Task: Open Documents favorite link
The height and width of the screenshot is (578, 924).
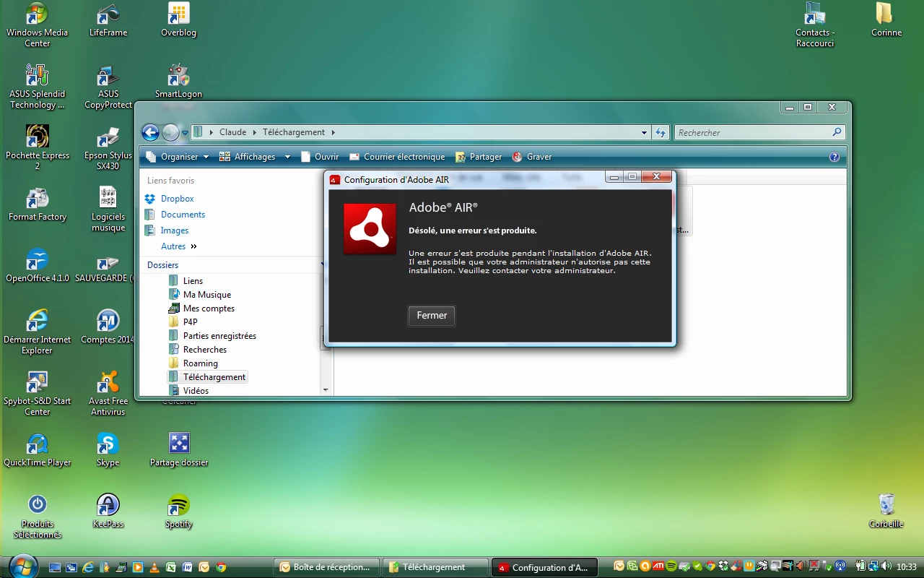Action: pos(175,215)
